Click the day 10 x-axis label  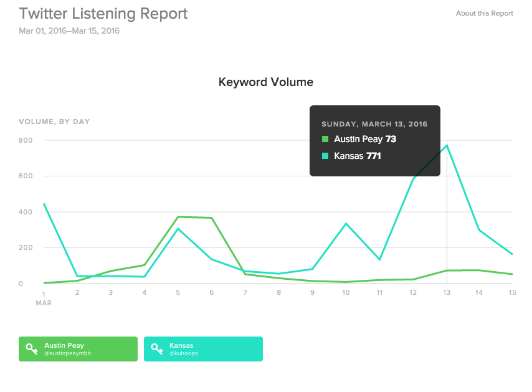coord(346,292)
